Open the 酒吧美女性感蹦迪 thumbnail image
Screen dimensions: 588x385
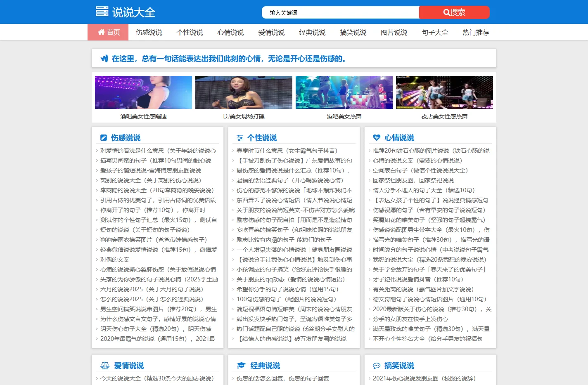coord(144,92)
